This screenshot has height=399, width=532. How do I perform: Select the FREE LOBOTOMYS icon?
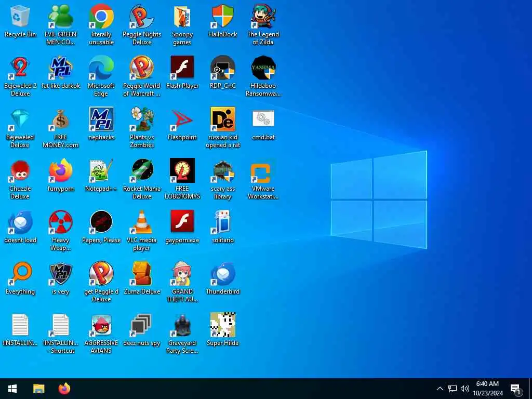(182, 170)
